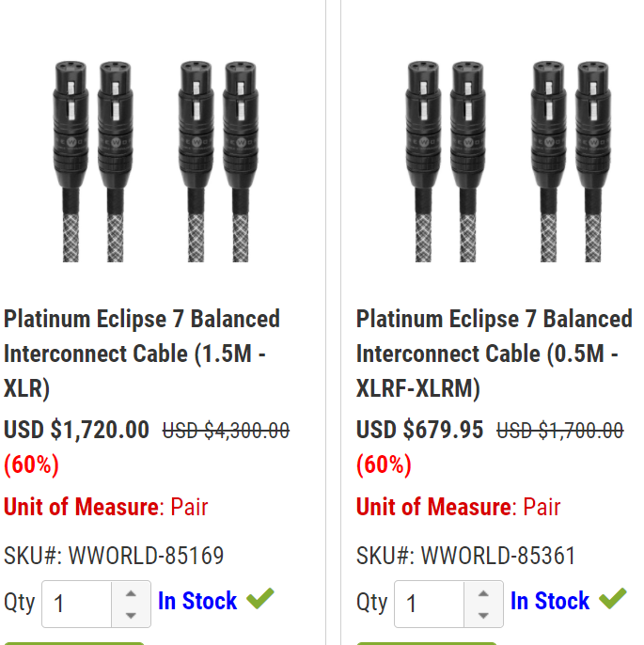
Task: Click the green checkmark beside right In Stock
Action: (613, 599)
